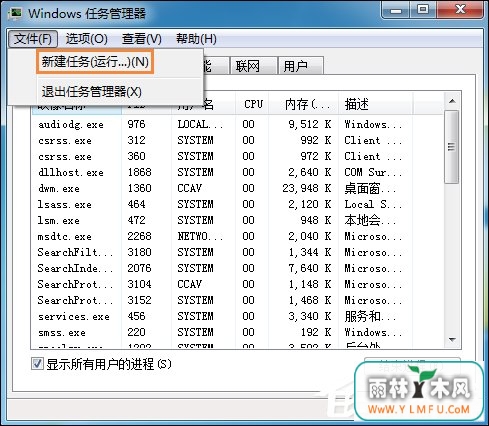
Task: Sort by the 描述 column header
Action: [376, 104]
